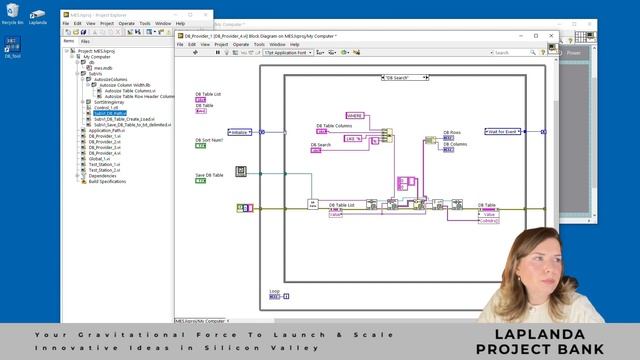Click New Project icon in Project Explorer toolbar
The width and height of the screenshot is (640, 360).
68,32
